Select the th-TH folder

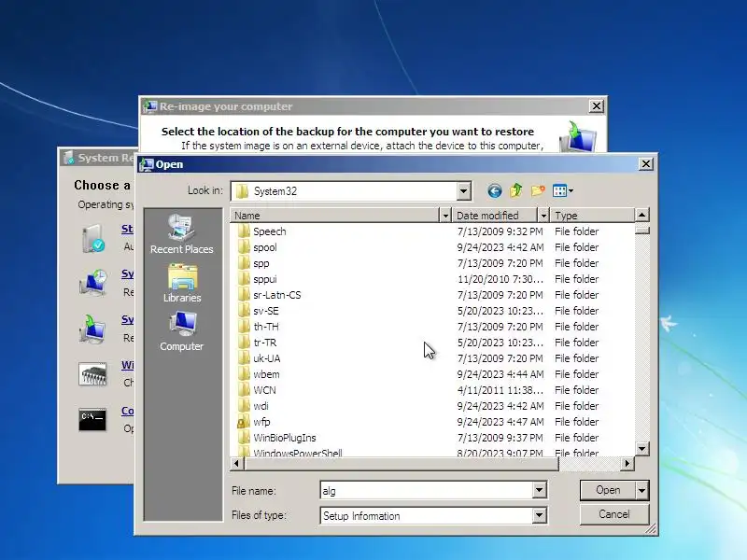coord(266,327)
